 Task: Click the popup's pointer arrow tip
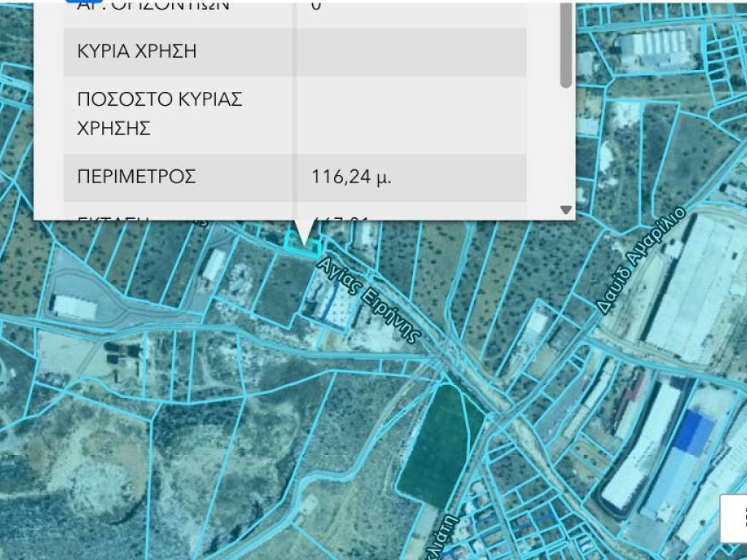[304, 240]
